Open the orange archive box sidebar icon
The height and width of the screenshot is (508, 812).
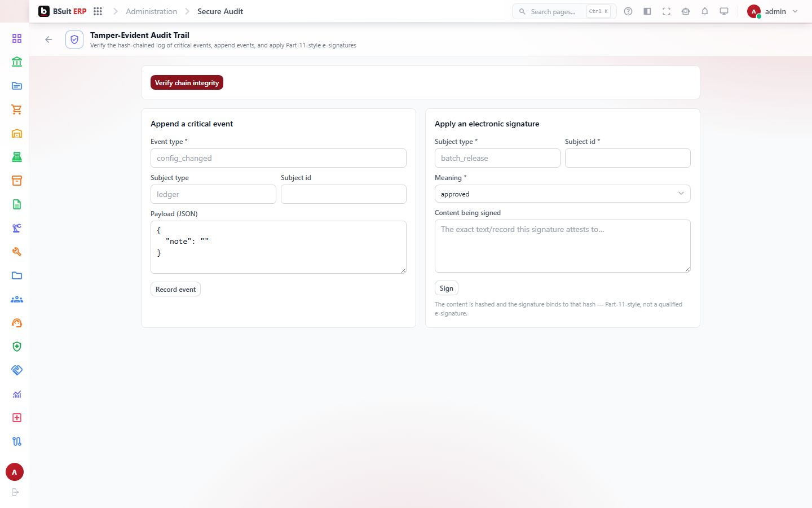(x=17, y=181)
